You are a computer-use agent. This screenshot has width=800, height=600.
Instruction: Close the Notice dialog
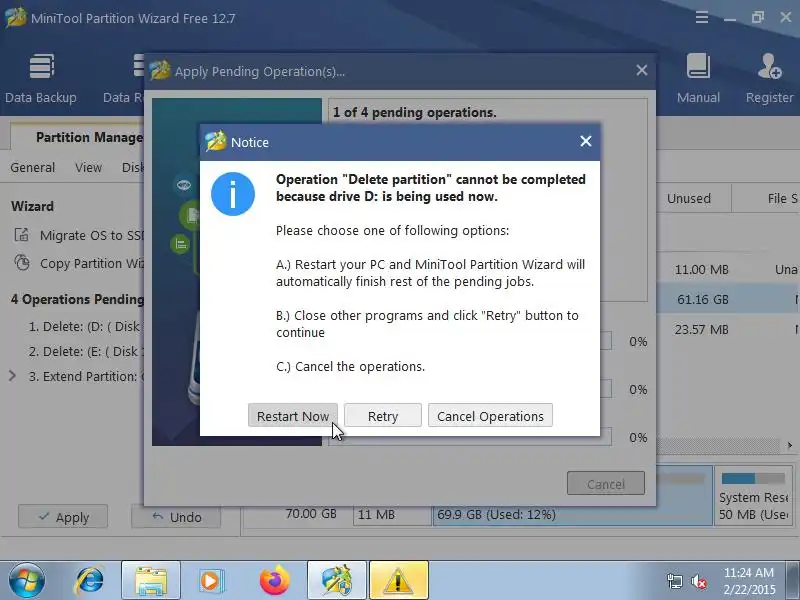[x=586, y=141]
